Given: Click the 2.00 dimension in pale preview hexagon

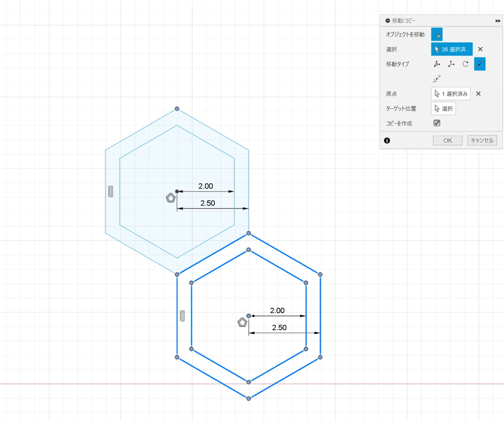Looking at the screenshot, I should pyautogui.click(x=206, y=186).
